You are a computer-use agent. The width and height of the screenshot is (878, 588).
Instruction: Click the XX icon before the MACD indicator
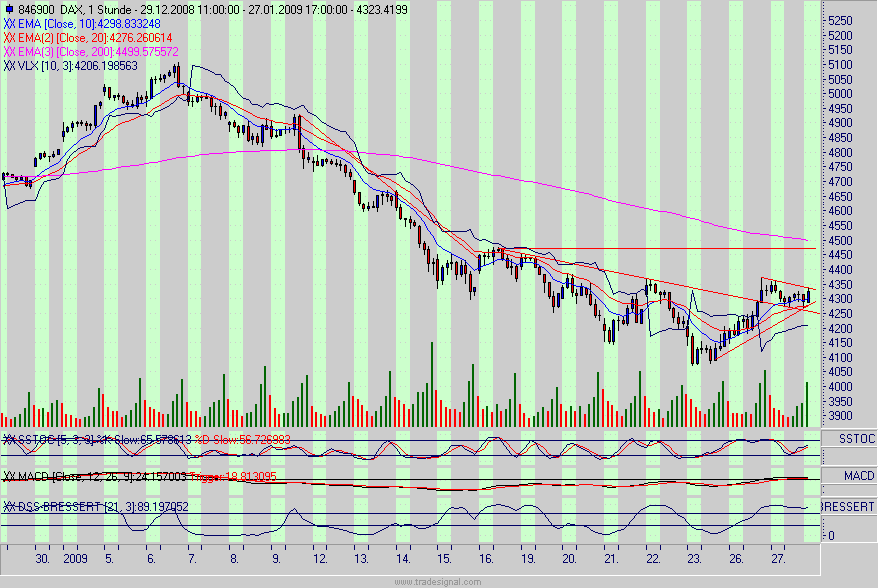tap(9, 476)
